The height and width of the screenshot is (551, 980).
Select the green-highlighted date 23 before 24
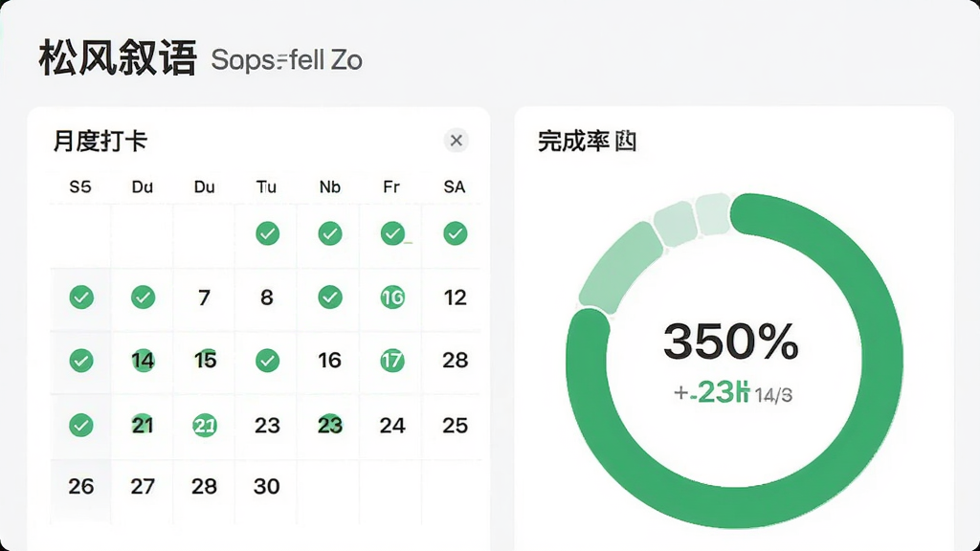pyautogui.click(x=330, y=425)
